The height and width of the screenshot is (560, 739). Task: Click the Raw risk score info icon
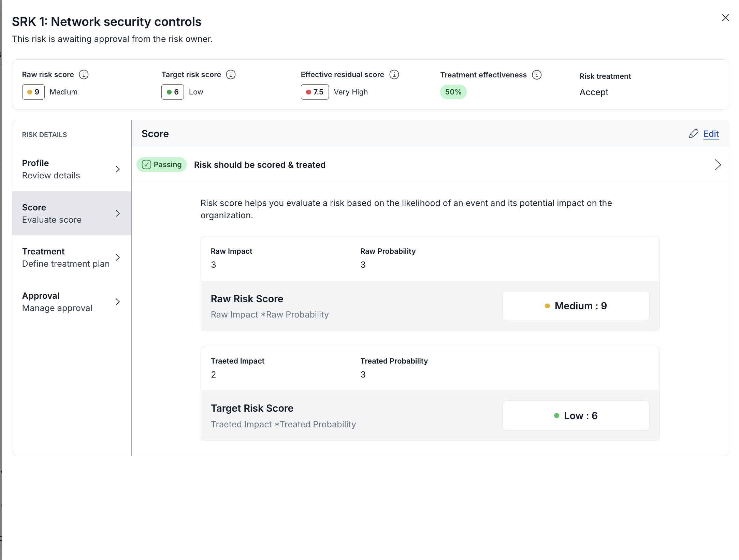[x=84, y=74]
